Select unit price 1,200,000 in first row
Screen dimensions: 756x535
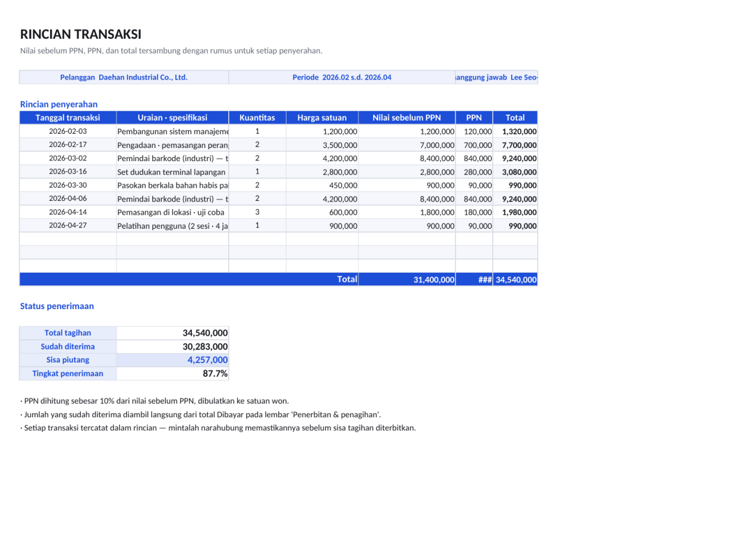coord(322,131)
